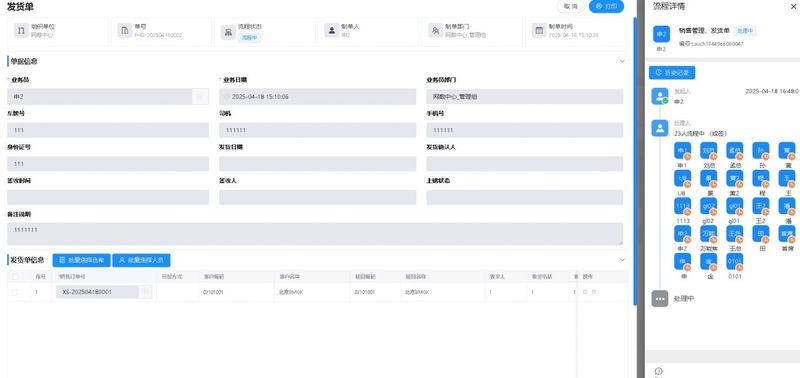Click the 业务日期 date field
This screenshot has width=800, height=378.
pyautogui.click(x=317, y=96)
